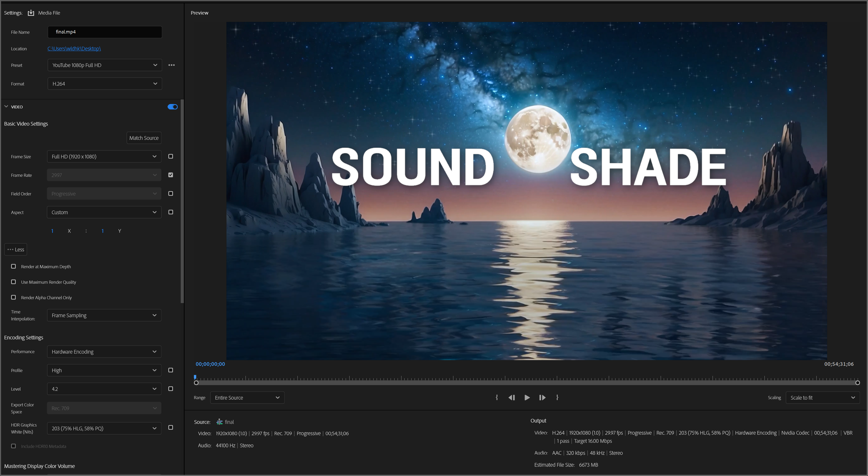Screen dimensions: 868x476
Task: Click the settings panel vertical scrollbar
Action: click(x=182, y=202)
